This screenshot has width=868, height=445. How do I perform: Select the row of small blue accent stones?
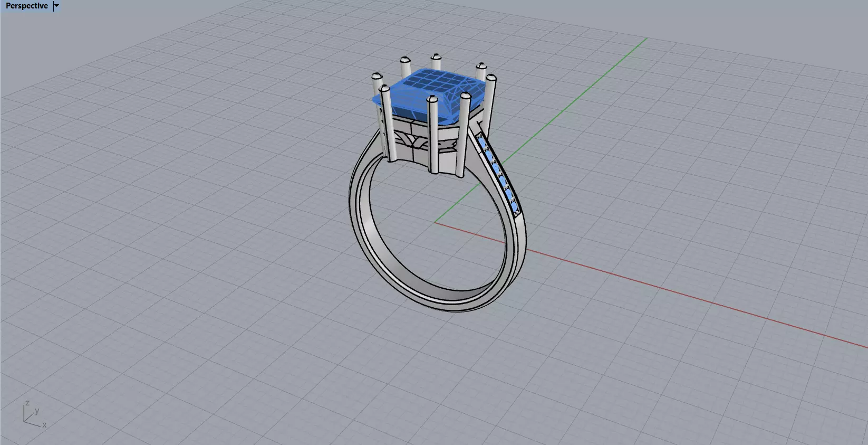point(499,174)
